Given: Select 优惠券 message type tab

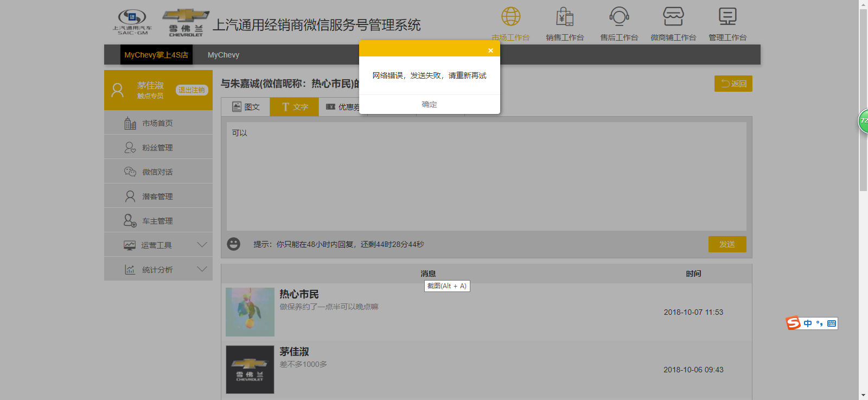Looking at the screenshot, I should coord(343,107).
